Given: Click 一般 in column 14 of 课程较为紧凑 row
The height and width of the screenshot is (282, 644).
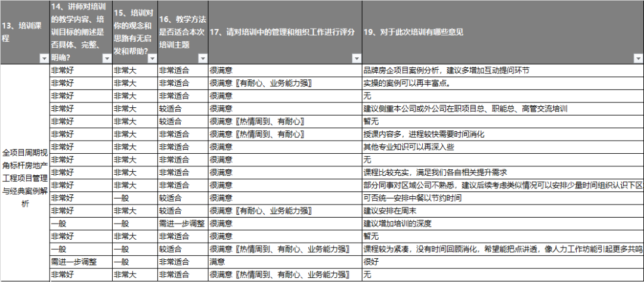Looking at the screenshot, I should point(81,249).
